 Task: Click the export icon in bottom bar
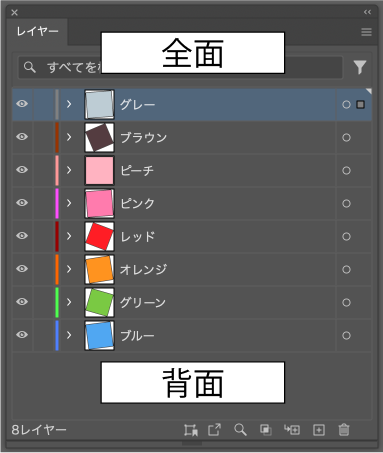214,429
